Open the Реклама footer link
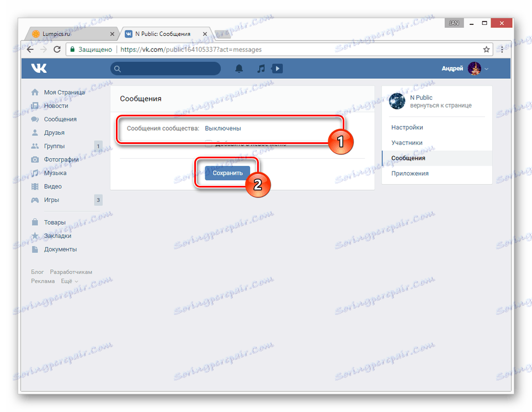 [42, 281]
